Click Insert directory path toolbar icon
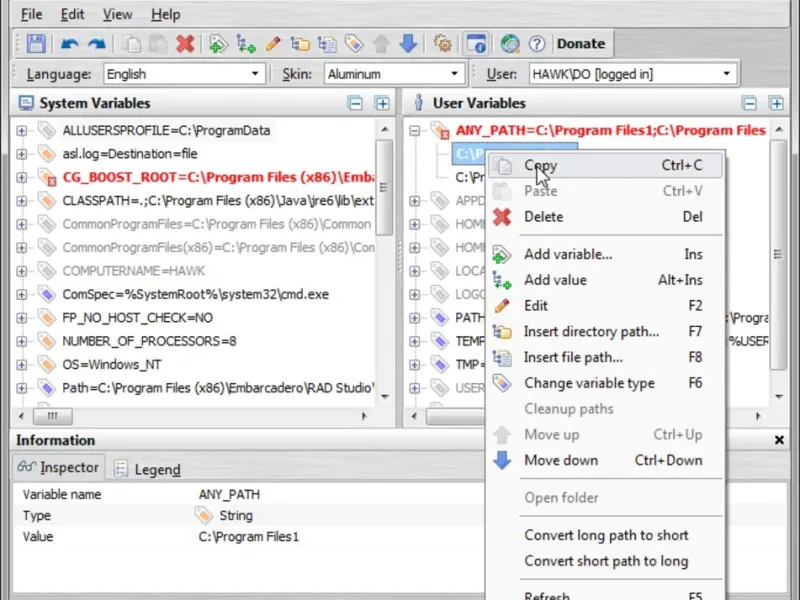The width and height of the screenshot is (800, 600). [x=300, y=44]
